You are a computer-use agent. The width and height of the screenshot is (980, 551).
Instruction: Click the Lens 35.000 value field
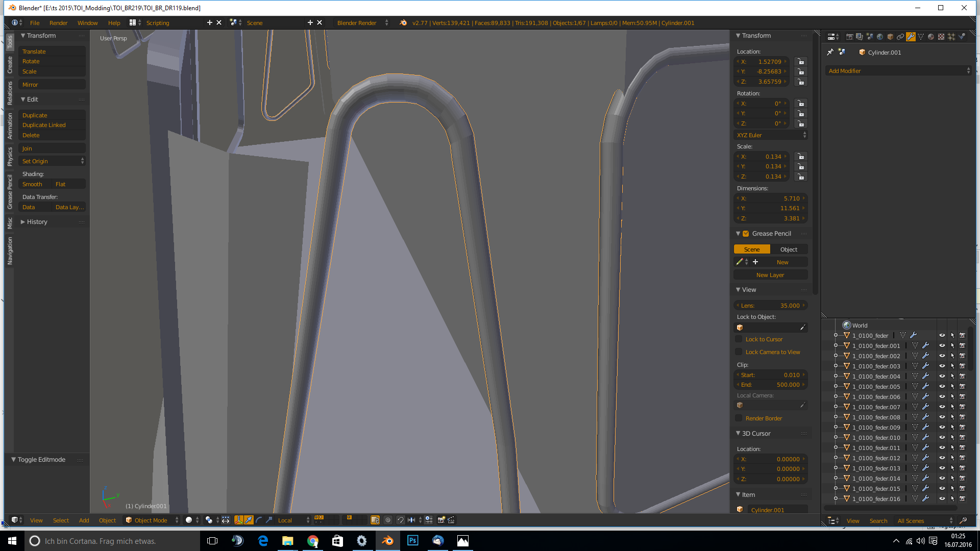pyautogui.click(x=770, y=306)
